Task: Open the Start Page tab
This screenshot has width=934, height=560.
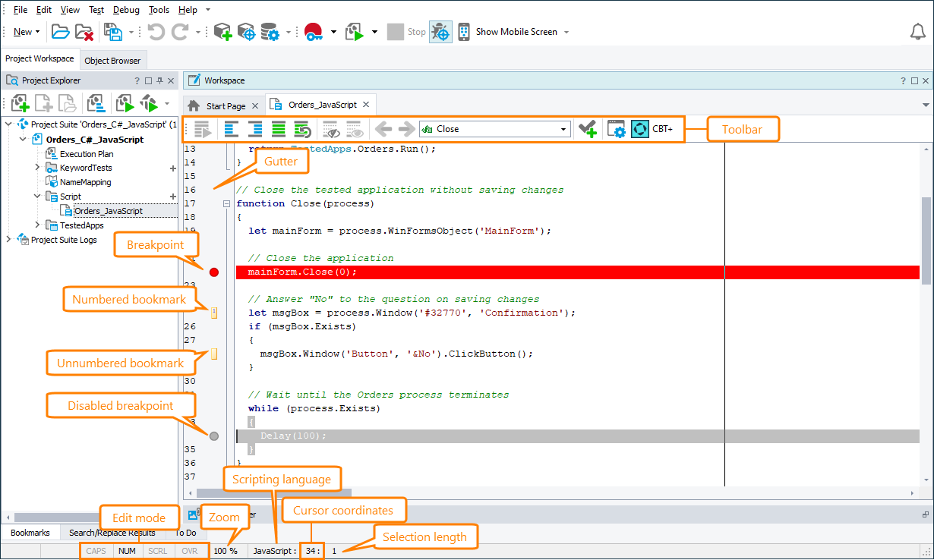Action: click(x=226, y=105)
